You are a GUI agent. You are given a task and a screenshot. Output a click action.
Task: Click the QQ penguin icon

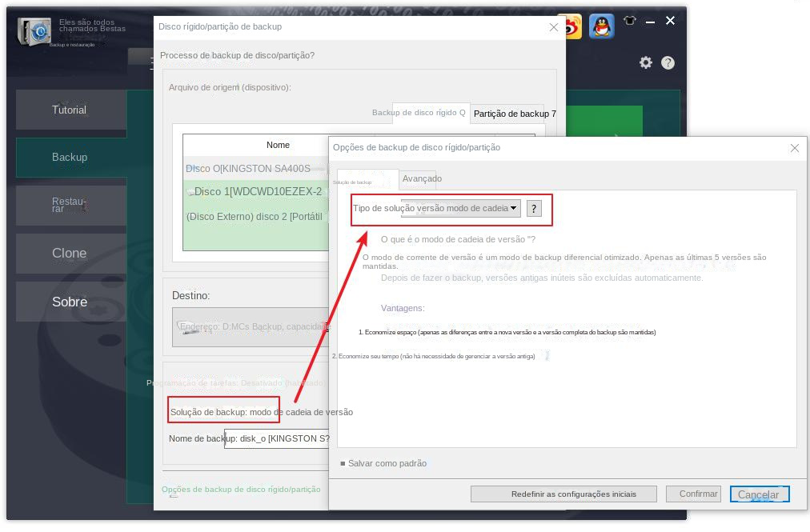(x=601, y=25)
